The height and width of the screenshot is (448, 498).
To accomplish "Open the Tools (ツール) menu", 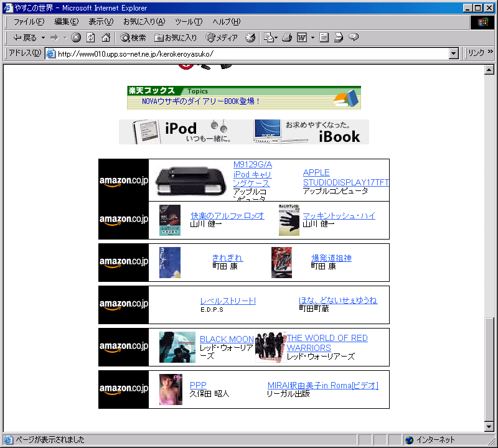I will coord(189,22).
